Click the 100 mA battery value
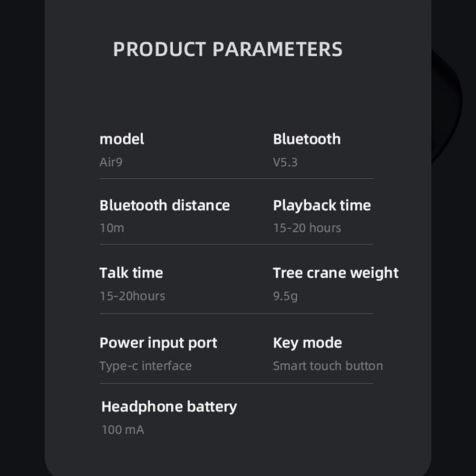 click(123, 430)
